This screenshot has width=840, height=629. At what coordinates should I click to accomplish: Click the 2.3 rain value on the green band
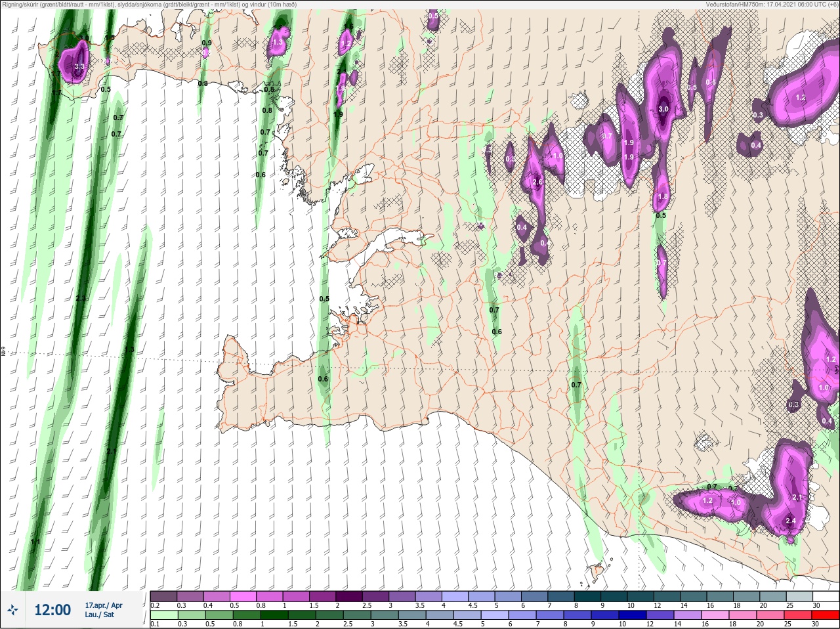(x=81, y=298)
